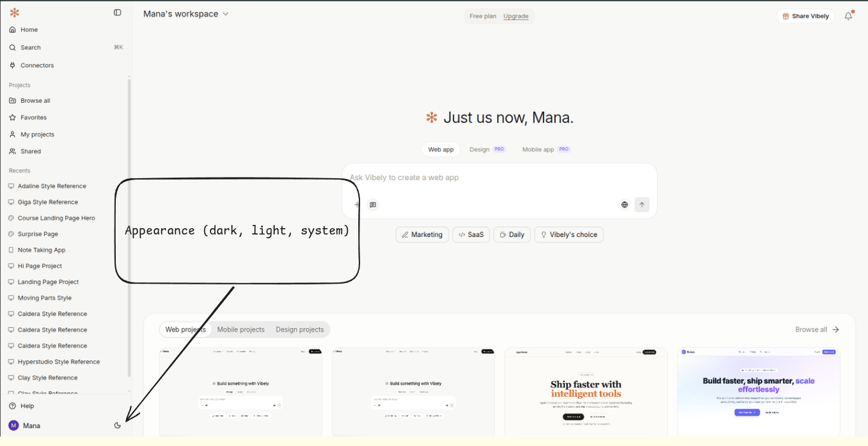Viewport: 868px width, 446px height.
Task: Focus the Ask Vibely to create a web app field
Action: pyautogui.click(x=499, y=178)
